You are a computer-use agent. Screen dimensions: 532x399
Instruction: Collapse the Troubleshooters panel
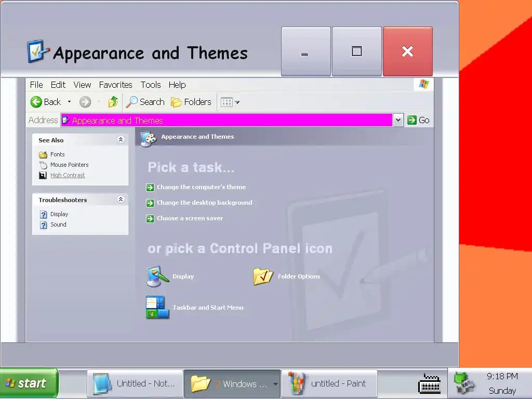[121, 199]
